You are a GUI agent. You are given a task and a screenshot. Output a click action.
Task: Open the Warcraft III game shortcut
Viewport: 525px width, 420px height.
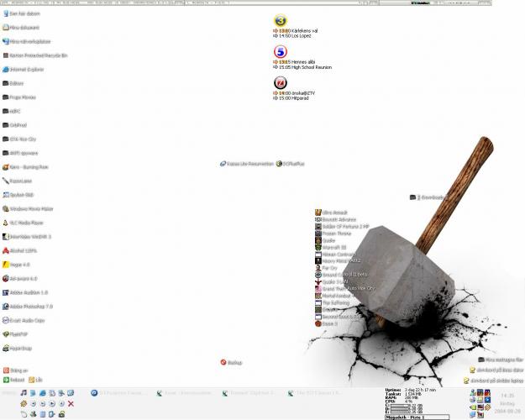(328, 247)
